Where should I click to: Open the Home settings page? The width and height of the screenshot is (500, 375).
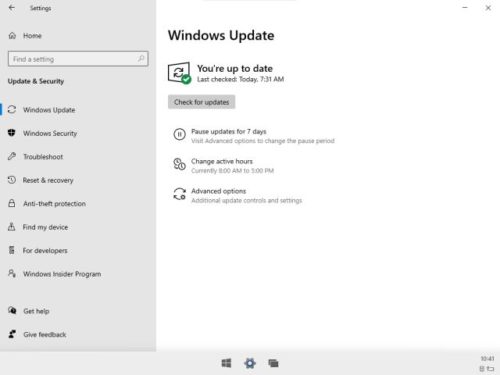(32, 36)
